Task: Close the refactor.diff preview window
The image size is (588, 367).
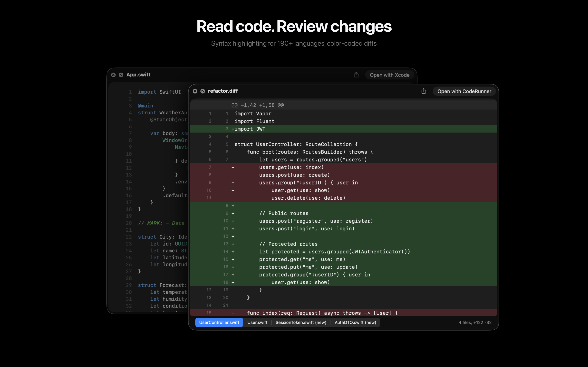Action: tap(195, 91)
